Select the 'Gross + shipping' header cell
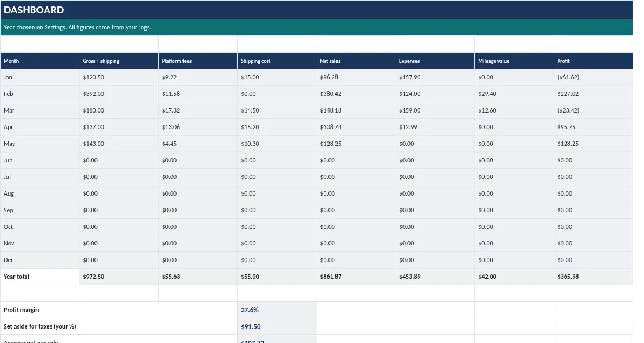Screen dimensions: 644x343 119,61
